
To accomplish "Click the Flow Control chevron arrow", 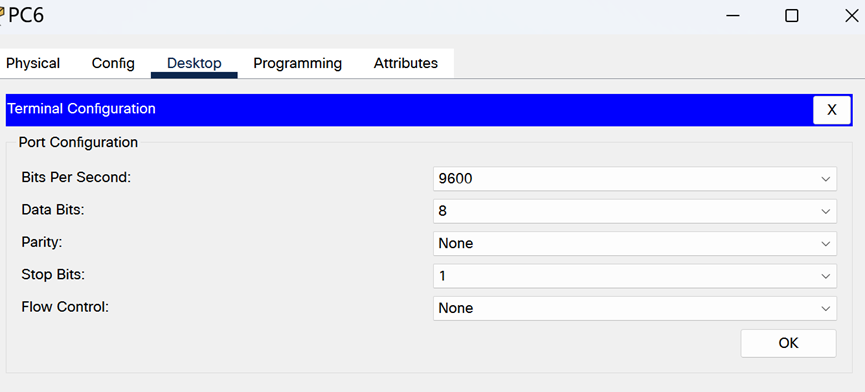I will [x=825, y=309].
